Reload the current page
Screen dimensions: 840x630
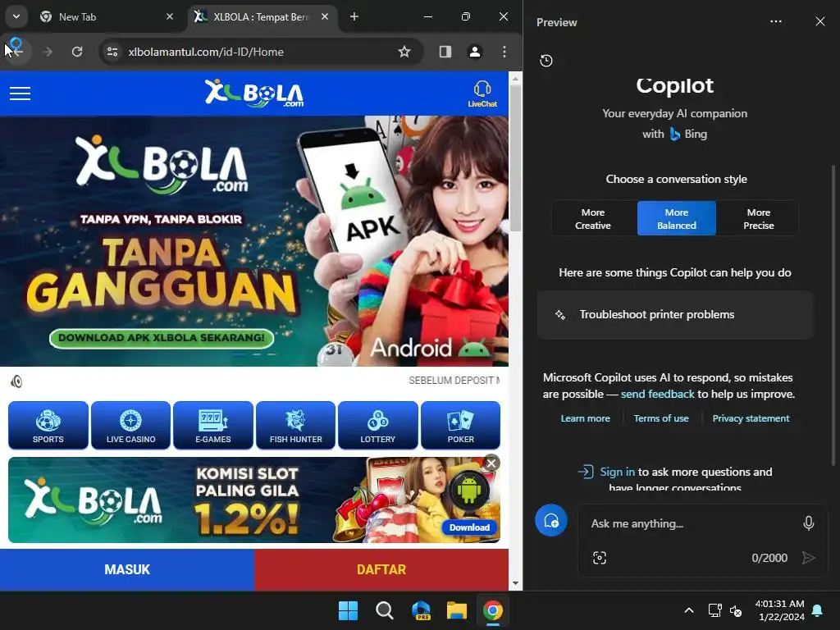[x=77, y=52]
